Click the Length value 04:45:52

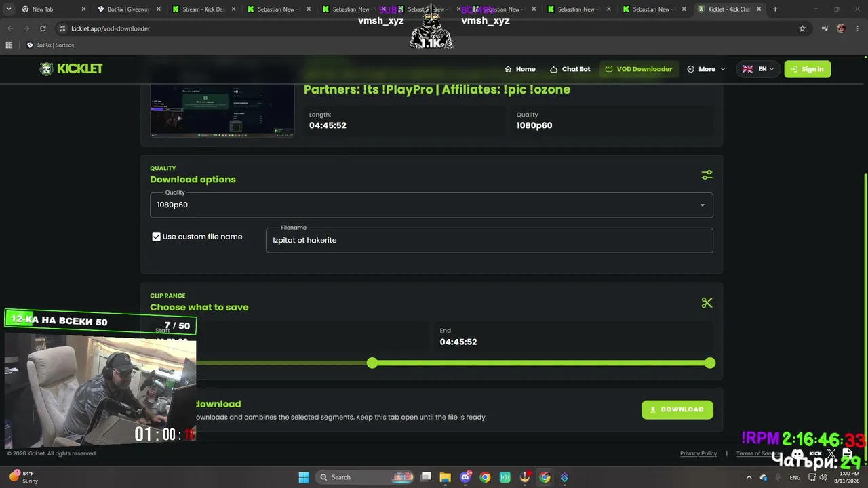coord(328,125)
